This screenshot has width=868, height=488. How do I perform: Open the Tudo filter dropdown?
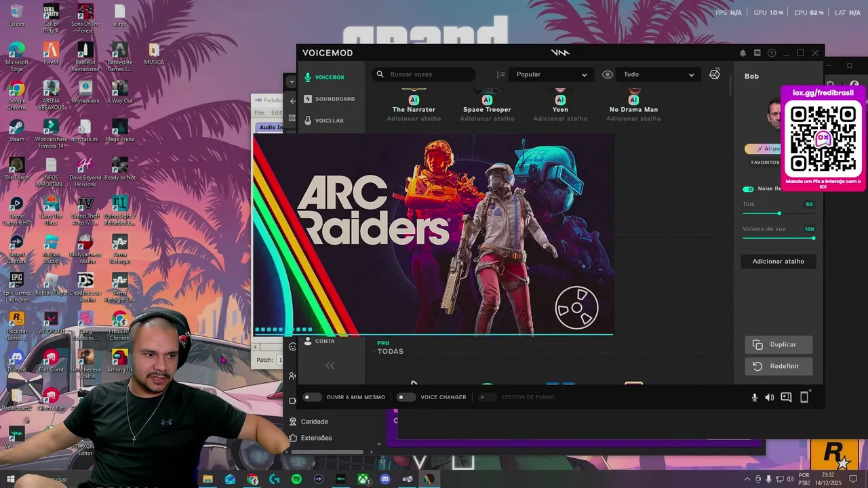658,75
